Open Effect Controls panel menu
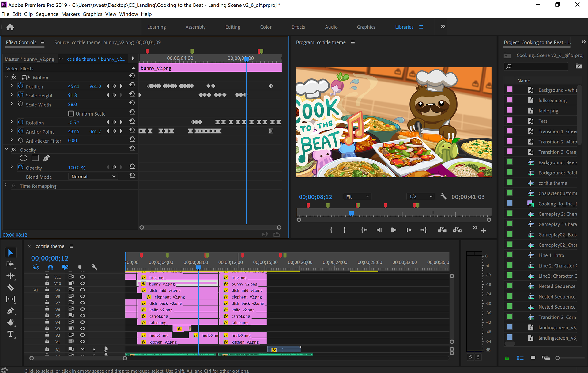The width and height of the screenshot is (588, 373). [43, 42]
